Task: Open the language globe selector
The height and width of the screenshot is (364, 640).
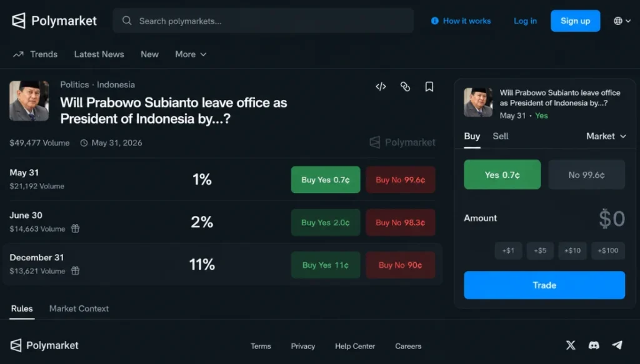Action: (x=622, y=21)
